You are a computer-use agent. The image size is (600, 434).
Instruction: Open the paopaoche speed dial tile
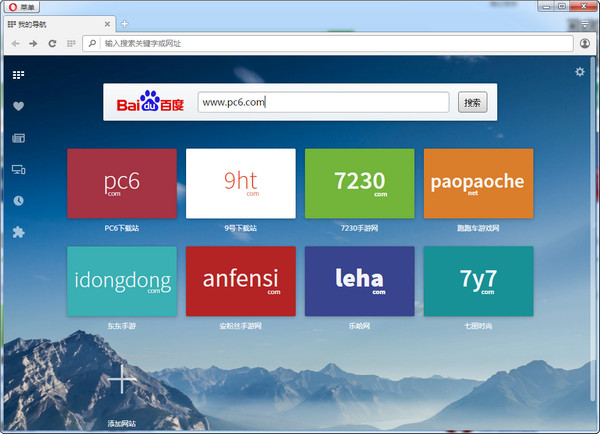478,184
